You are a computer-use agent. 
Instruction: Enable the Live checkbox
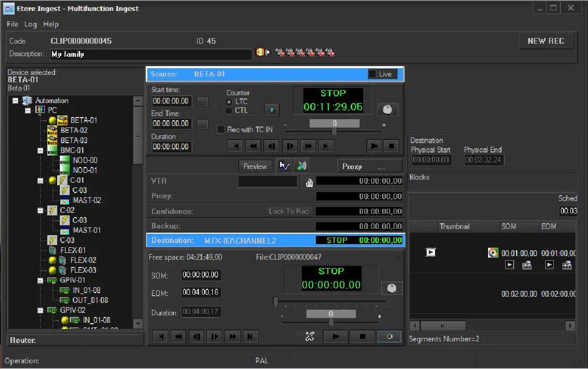372,74
